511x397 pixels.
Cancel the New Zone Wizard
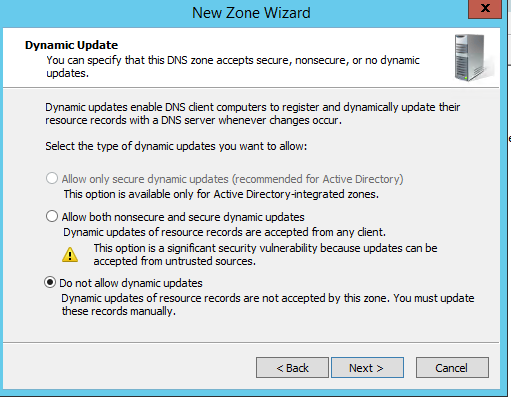[452, 368]
